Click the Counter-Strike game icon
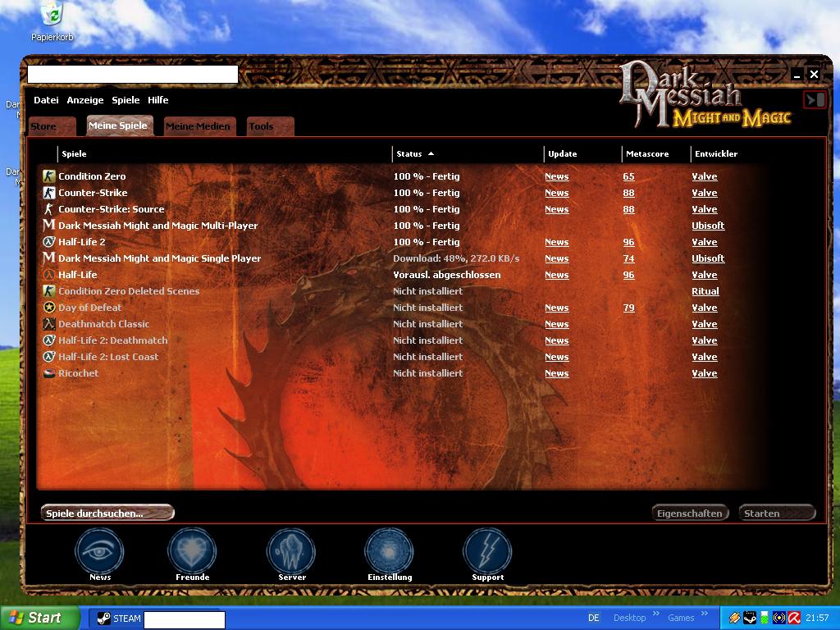Viewport: 840px width, 630px height. [x=48, y=192]
